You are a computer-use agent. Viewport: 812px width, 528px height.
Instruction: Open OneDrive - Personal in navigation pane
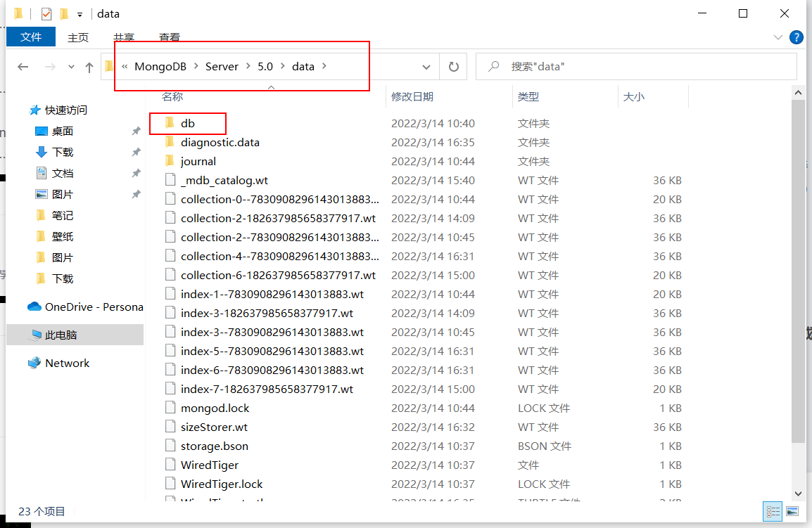click(x=94, y=307)
